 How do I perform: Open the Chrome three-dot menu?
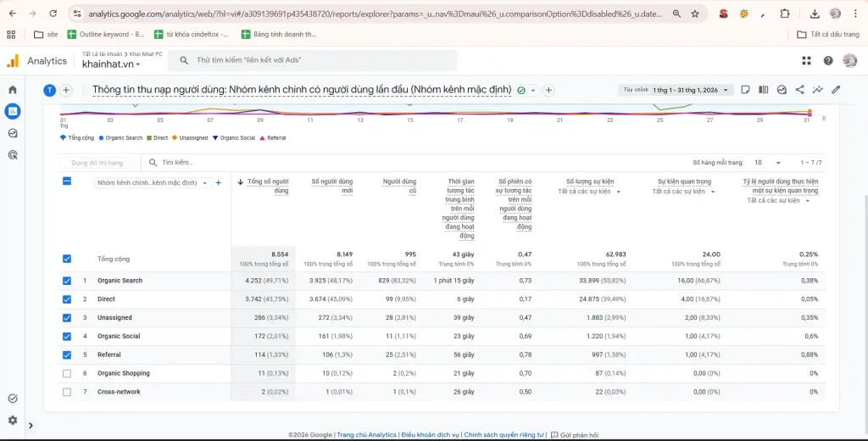(x=856, y=14)
